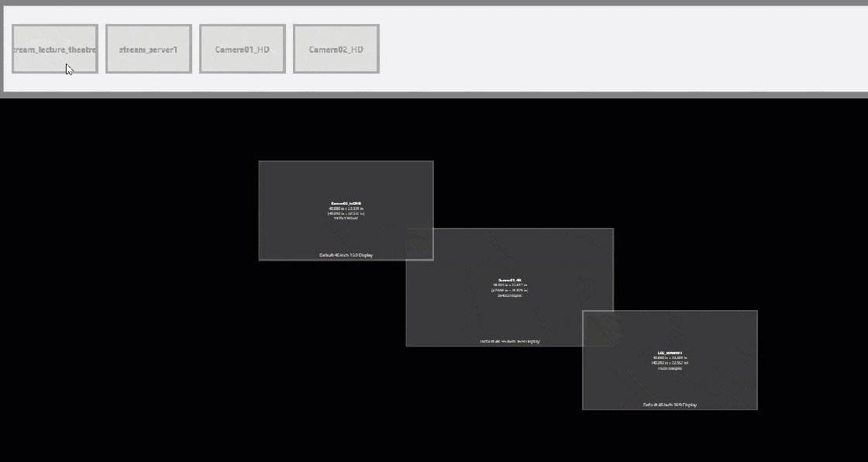The image size is (868, 462).
Task: Choose the Camera02_HD source tile
Action: click(x=336, y=49)
